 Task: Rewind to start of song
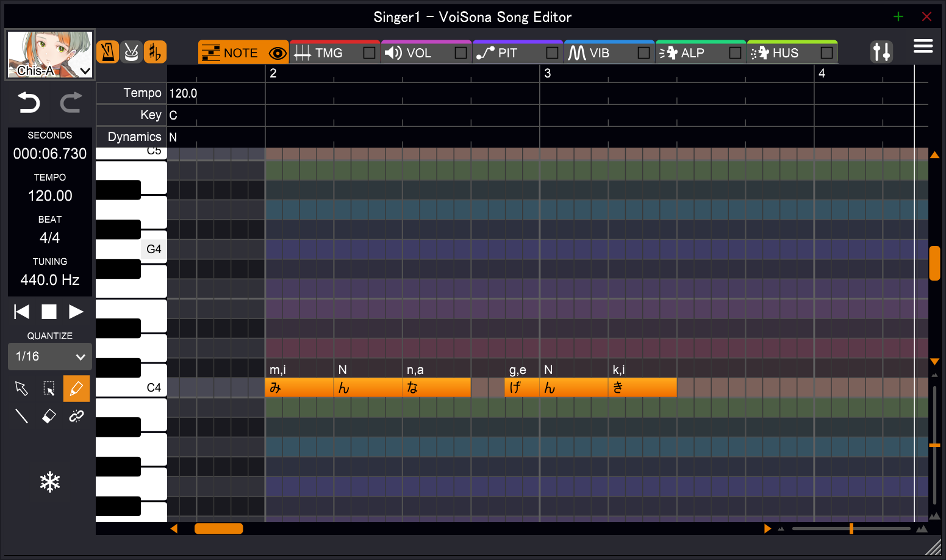tap(21, 312)
